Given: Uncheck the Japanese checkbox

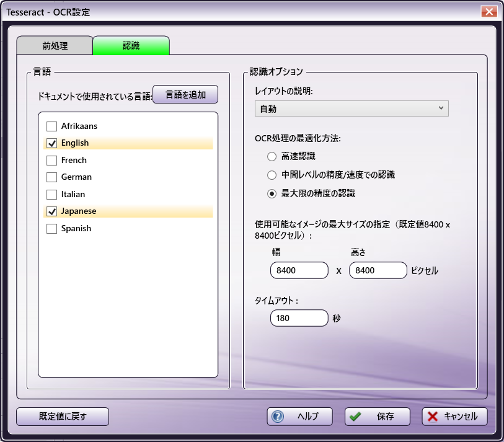Looking at the screenshot, I should (x=51, y=211).
